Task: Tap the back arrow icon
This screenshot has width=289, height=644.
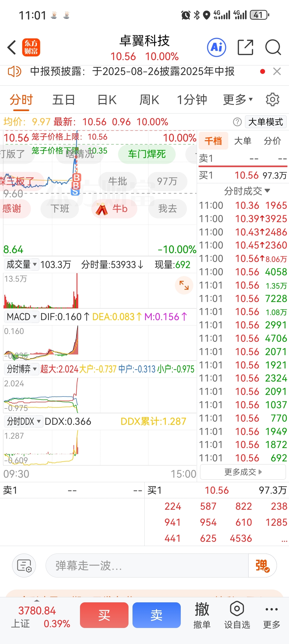Action: click(12, 48)
